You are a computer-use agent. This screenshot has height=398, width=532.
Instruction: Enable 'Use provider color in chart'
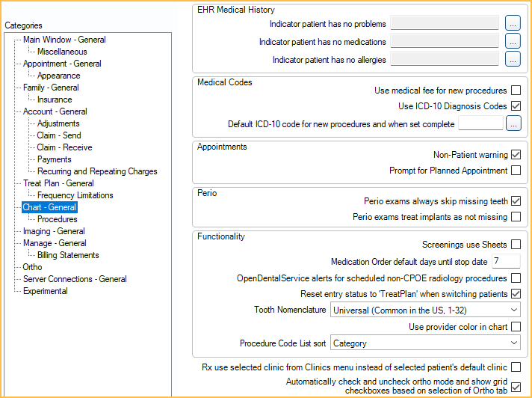(516, 327)
